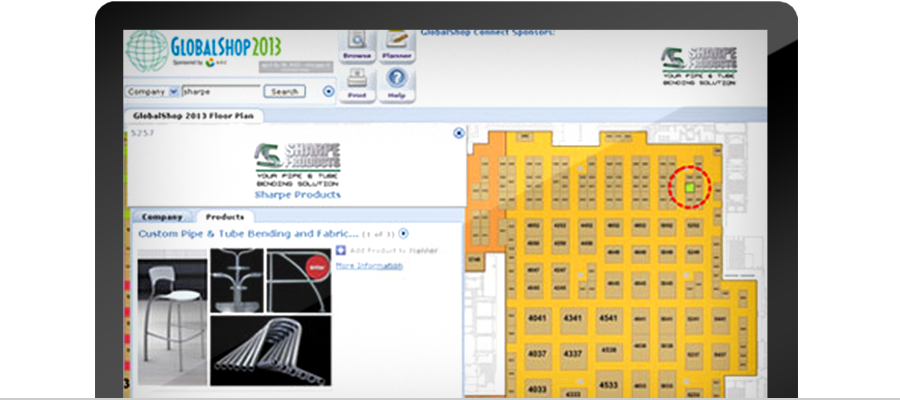Click the Print icon

(x=357, y=84)
